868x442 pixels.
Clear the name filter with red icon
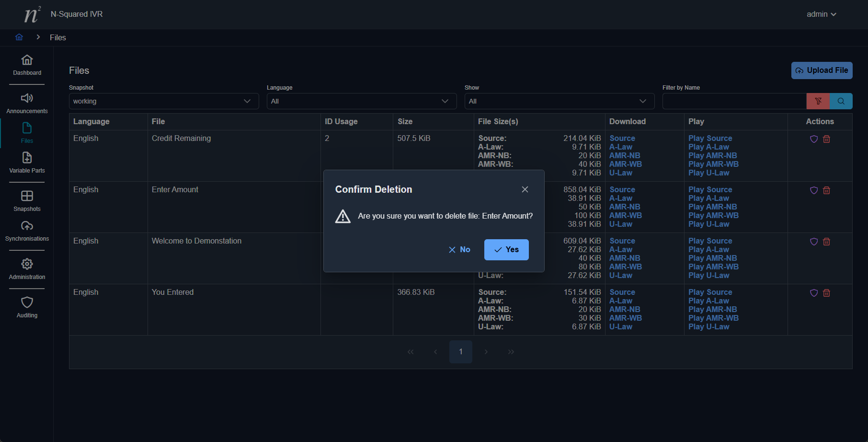pos(818,101)
